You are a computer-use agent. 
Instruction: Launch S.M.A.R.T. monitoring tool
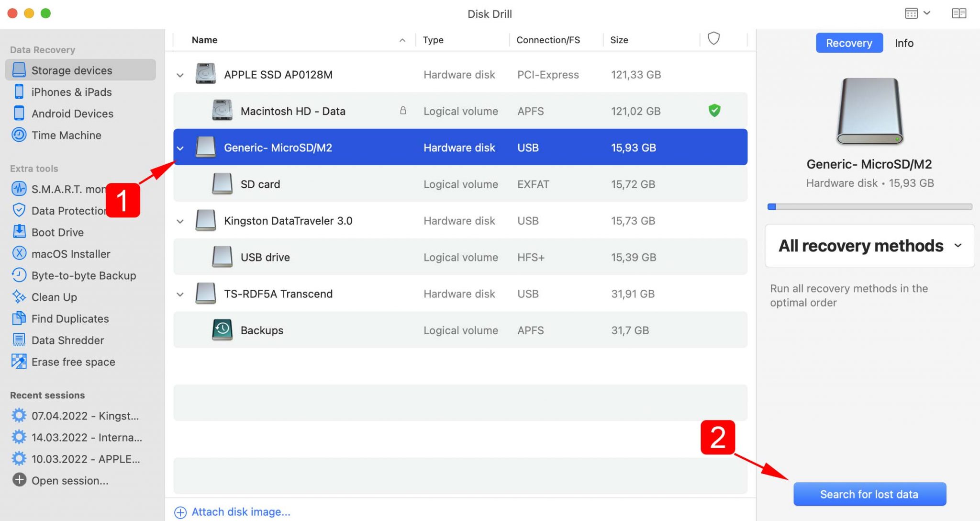pos(58,189)
